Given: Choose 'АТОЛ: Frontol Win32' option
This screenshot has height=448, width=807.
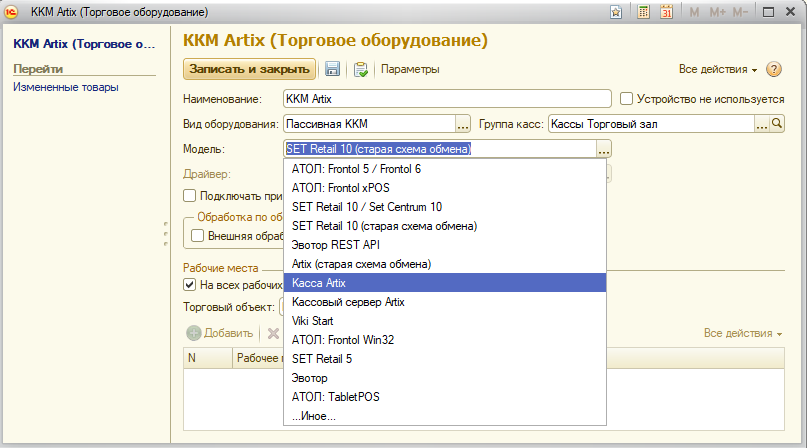Looking at the screenshot, I should (x=445, y=340).
